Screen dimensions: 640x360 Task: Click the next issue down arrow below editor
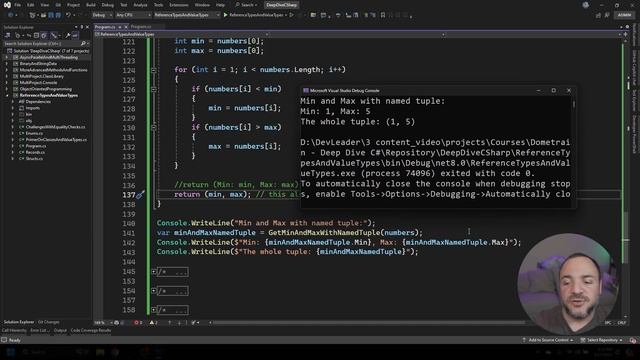(x=179, y=322)
